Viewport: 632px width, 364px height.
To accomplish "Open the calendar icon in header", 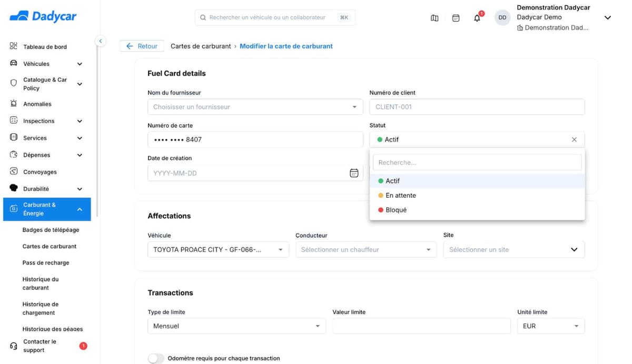I will (456, 18).
